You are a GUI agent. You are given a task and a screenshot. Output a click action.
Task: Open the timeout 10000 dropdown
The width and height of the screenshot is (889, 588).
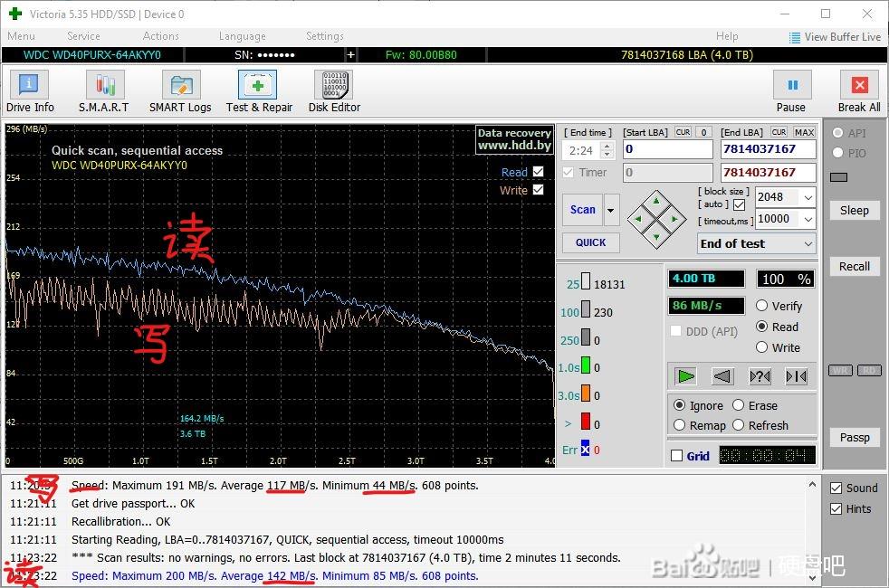coord(808,219)
